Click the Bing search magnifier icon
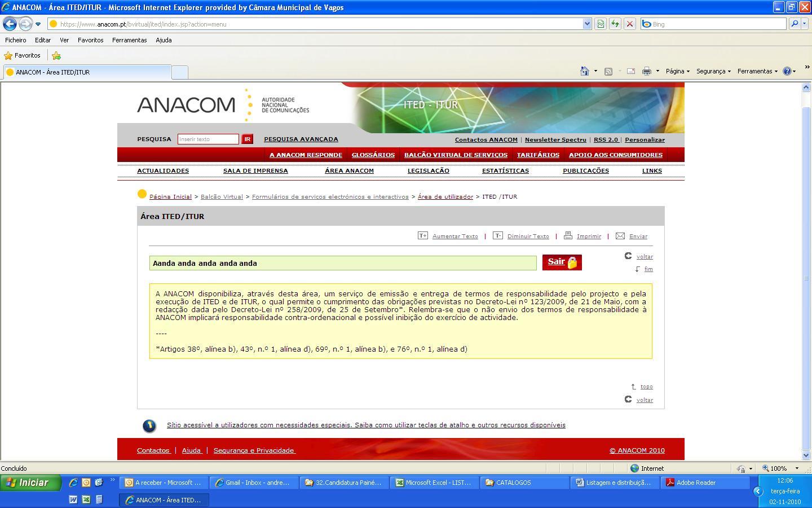This screenshot has height=508, width=812. [794, 24]
